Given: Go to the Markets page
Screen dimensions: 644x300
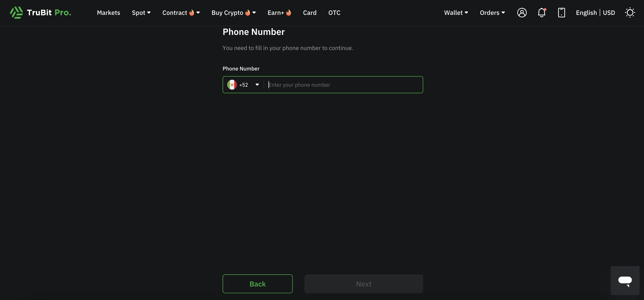Looking at the screenshot, I should point(109,13).
